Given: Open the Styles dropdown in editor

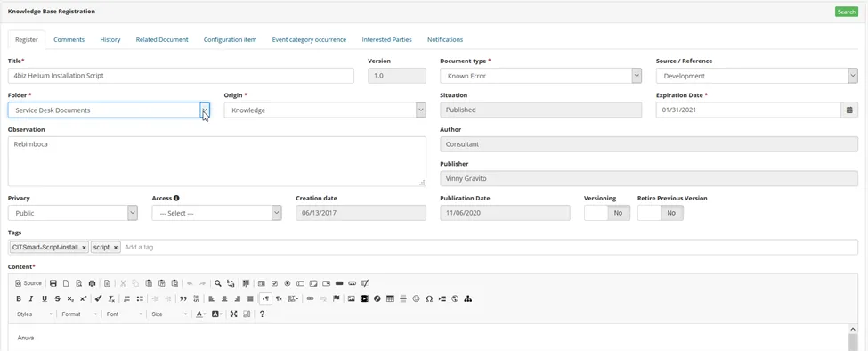Looking at the screenshot, I should pyautogui.click(x=35, y=314).
